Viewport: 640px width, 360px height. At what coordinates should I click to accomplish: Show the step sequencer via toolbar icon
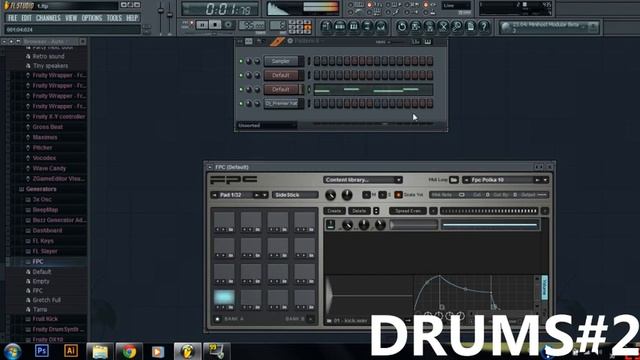point(340,27)
